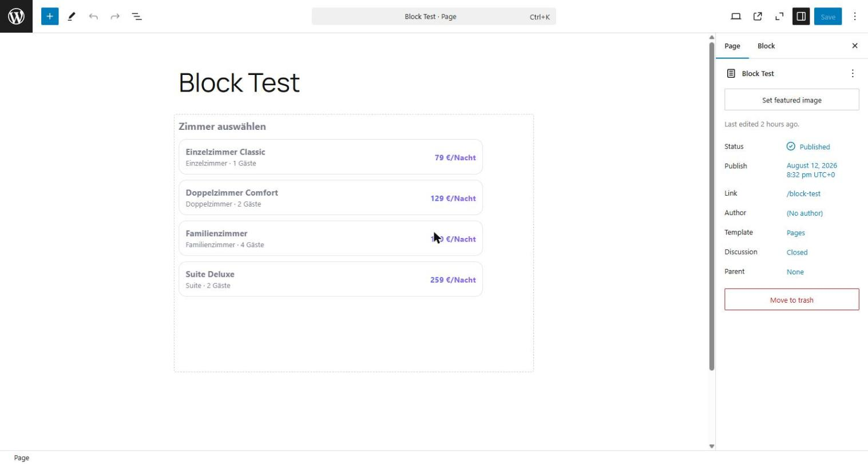Change the Closed discussion setting
The width and height of the screenshot is (868, 464).
(x=796, y=252)
